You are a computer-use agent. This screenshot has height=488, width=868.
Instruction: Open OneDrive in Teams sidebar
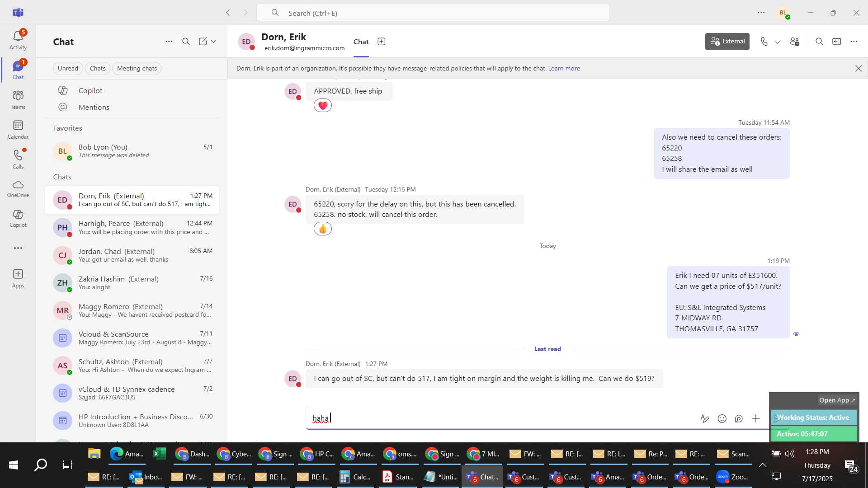pos(18,189)
